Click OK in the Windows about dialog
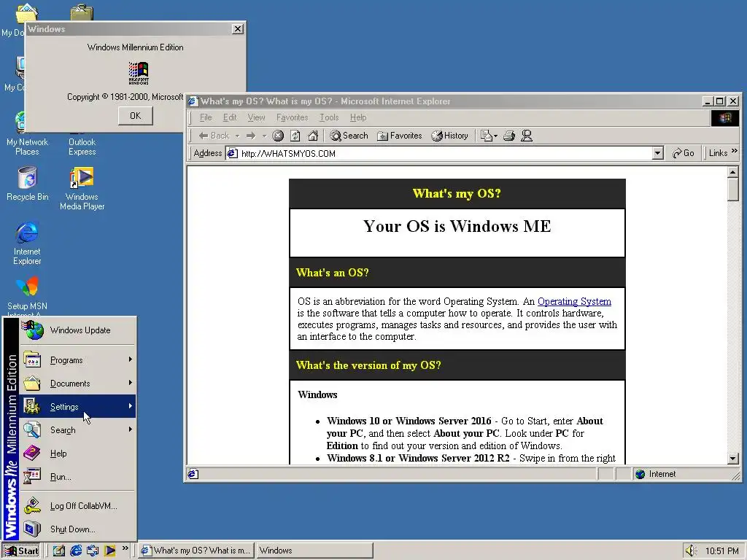The image size is (747, 560). pyautogui.click(x=135, y=116)
